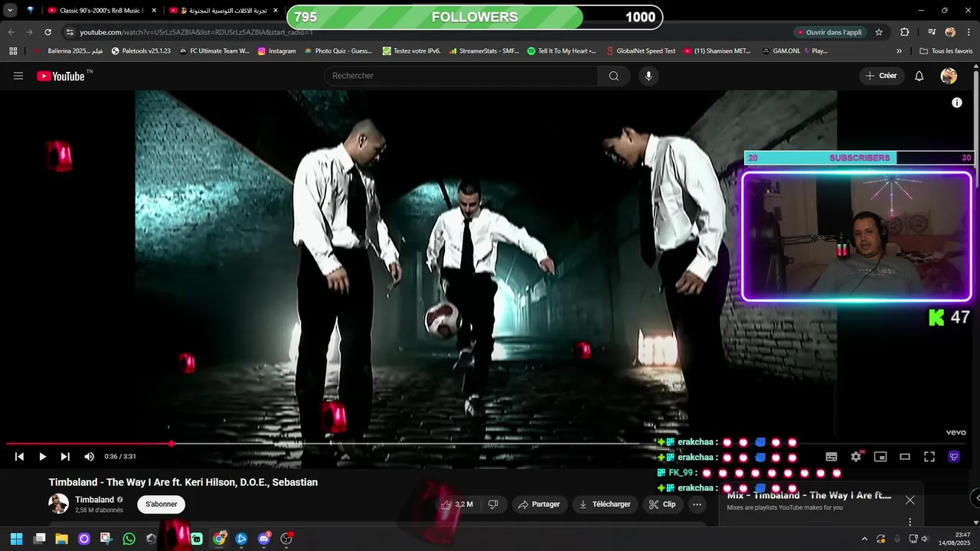Like the video with 3,2 M likes
Image resolution: width=980 pixels, height=551 pixels.
click(x=456, y=504)
